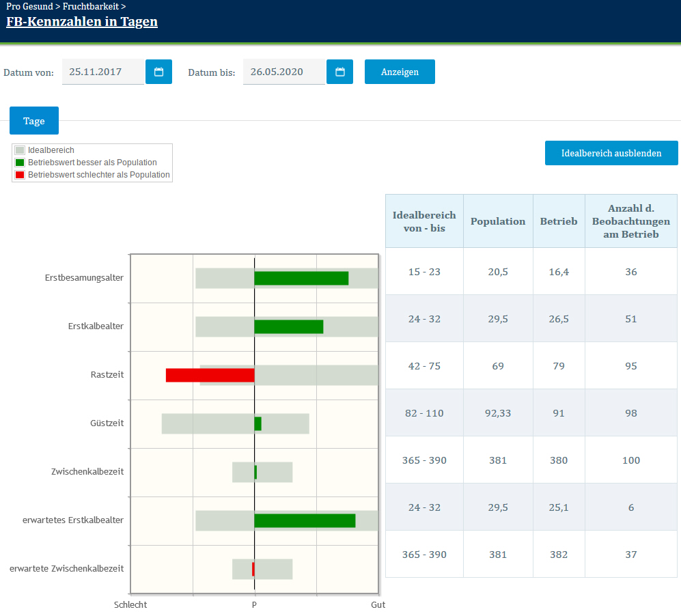The height and width of the screenshot is (616, 681).
Task: Click the Population column header
Action: tap(498, 221)
